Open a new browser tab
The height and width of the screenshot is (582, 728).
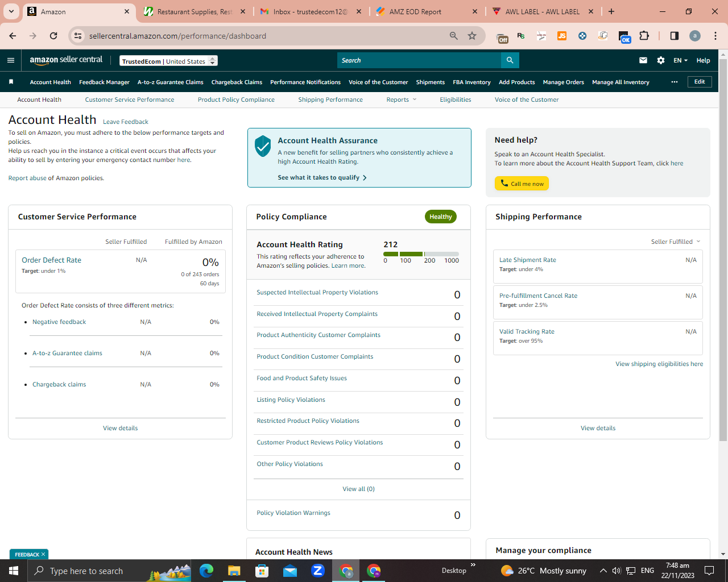tap(611, 11)
